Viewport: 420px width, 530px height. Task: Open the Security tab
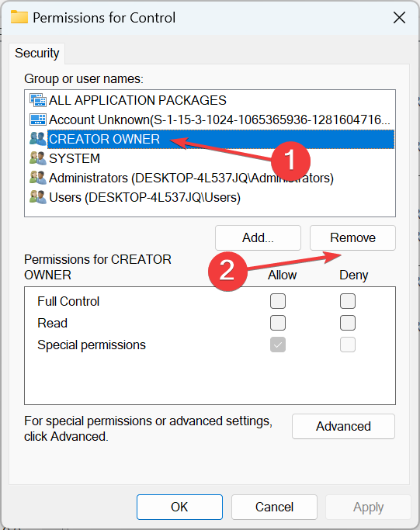coord(36,54)
